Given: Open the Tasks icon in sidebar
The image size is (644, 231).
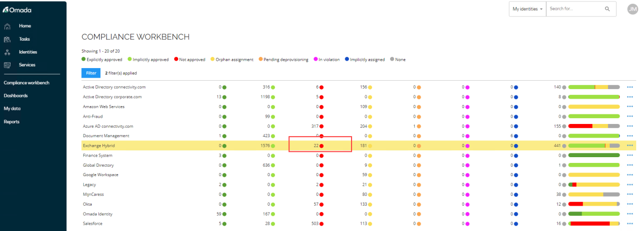Looking at the screenshot, I should point(7,39).
